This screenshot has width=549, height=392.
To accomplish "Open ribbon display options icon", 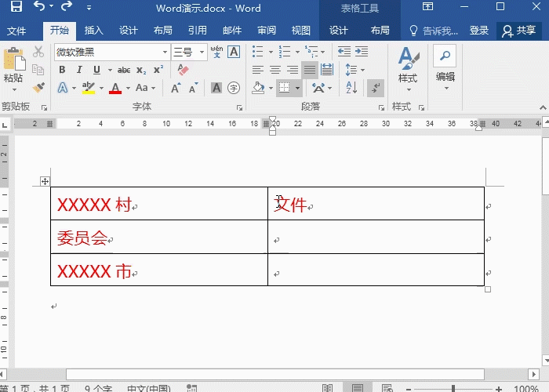I will coord(427,6).
